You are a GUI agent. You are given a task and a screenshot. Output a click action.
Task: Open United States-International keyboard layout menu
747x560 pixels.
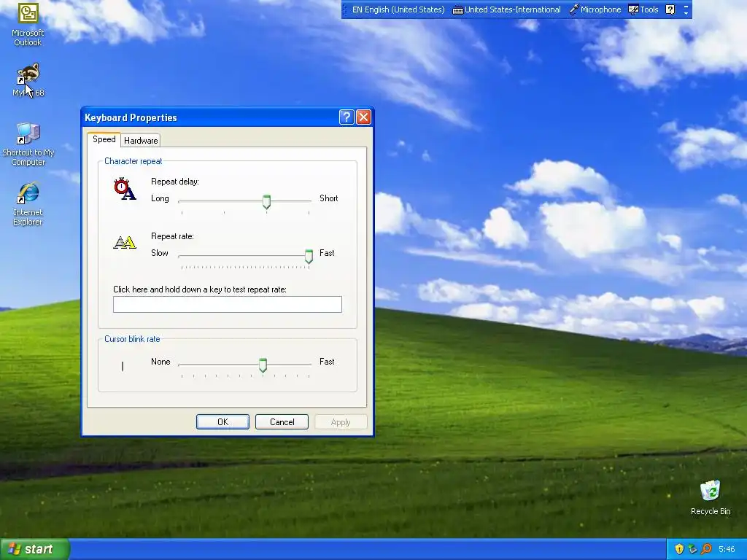click(506, 9)
